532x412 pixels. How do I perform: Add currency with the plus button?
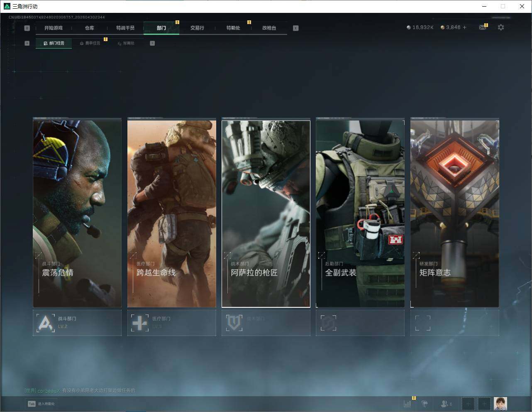click(464, 27)
